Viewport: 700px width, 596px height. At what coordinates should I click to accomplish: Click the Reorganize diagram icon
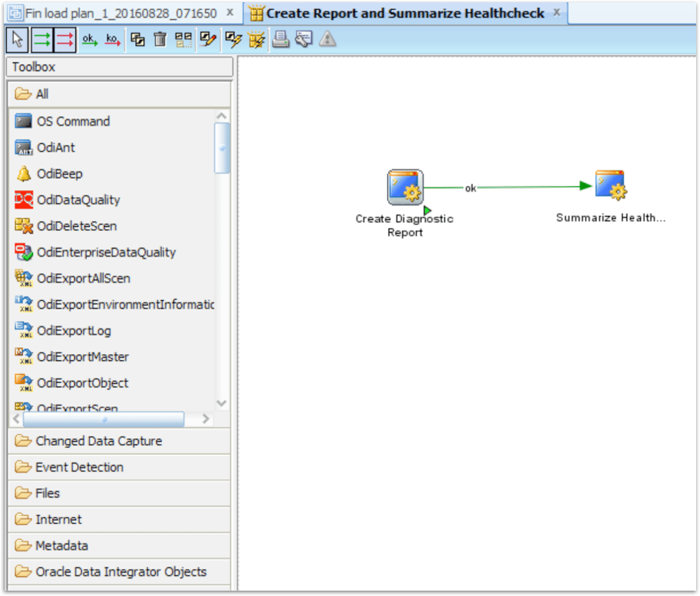coord(183,39)
